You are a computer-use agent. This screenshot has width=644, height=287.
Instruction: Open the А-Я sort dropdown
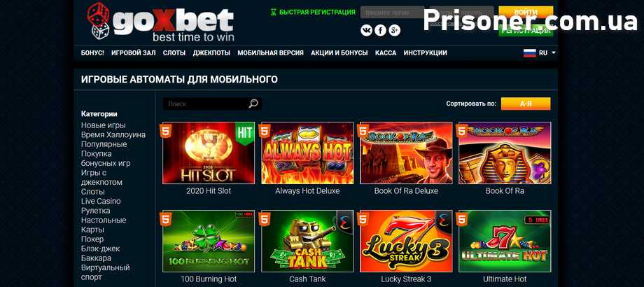tap(526, 104)
